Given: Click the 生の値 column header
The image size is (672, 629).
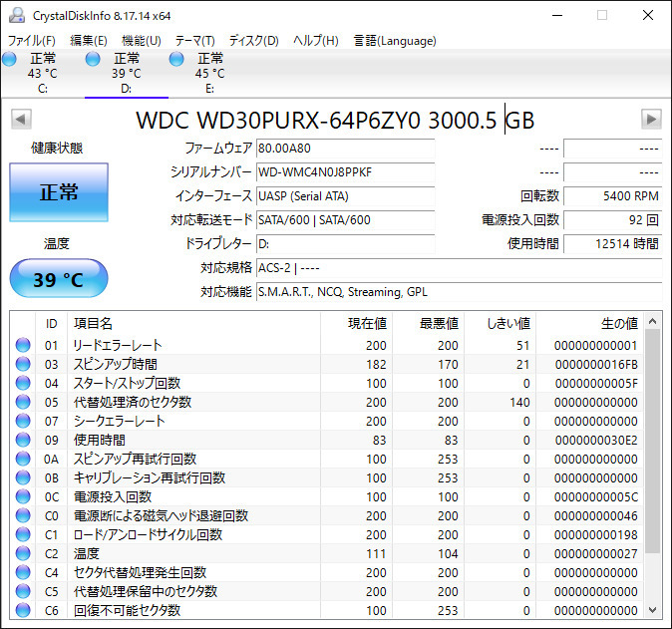Looking at the screenshot, I should click(x=589, y=324).
